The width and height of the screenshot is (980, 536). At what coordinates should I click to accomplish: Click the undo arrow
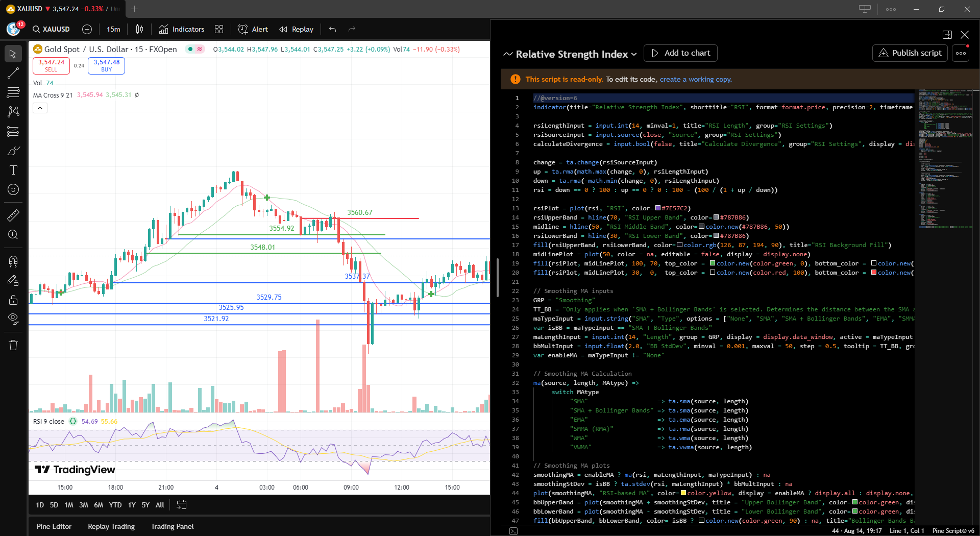pos(332,29)
